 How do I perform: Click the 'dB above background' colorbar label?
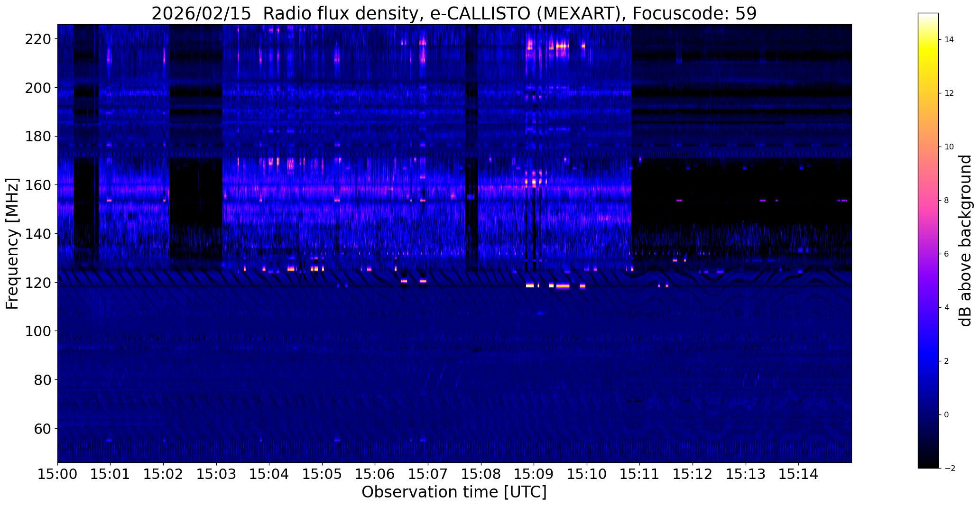coord(966,241)
